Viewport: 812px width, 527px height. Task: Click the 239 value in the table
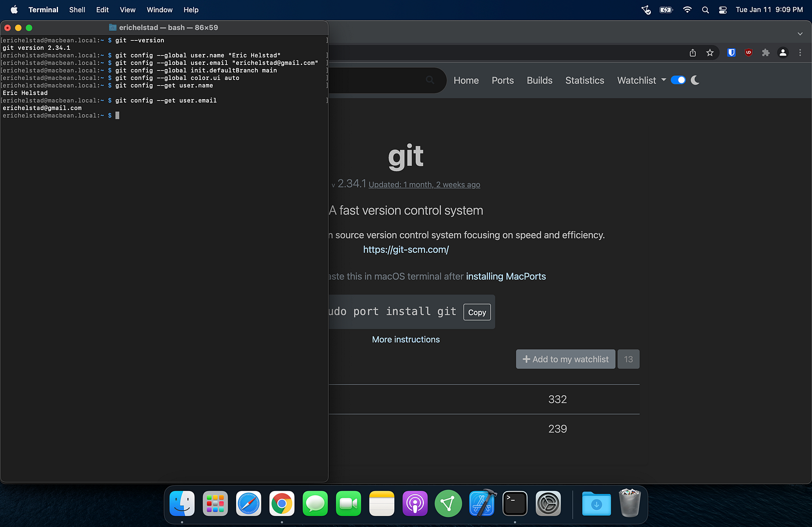pos(557,428)
